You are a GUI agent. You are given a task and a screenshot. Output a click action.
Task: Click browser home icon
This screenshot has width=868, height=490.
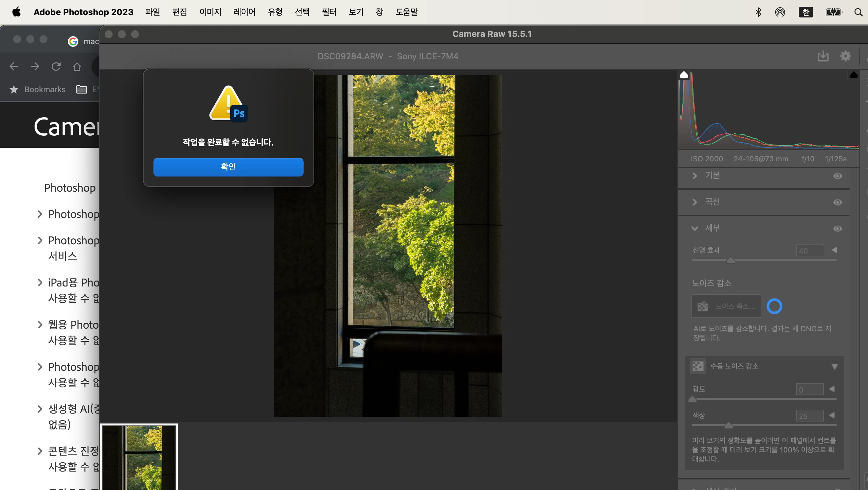click(77, 67)
